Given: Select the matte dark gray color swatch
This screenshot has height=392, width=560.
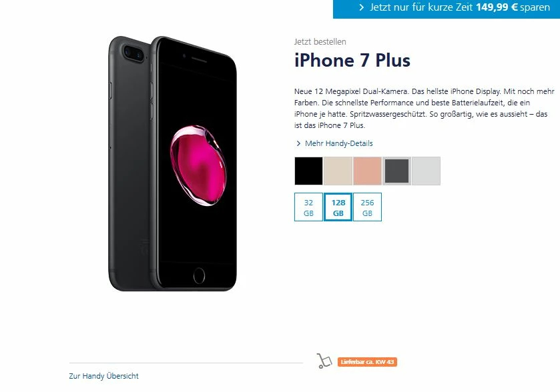Looking at the screenshot, I should [396, 171].
